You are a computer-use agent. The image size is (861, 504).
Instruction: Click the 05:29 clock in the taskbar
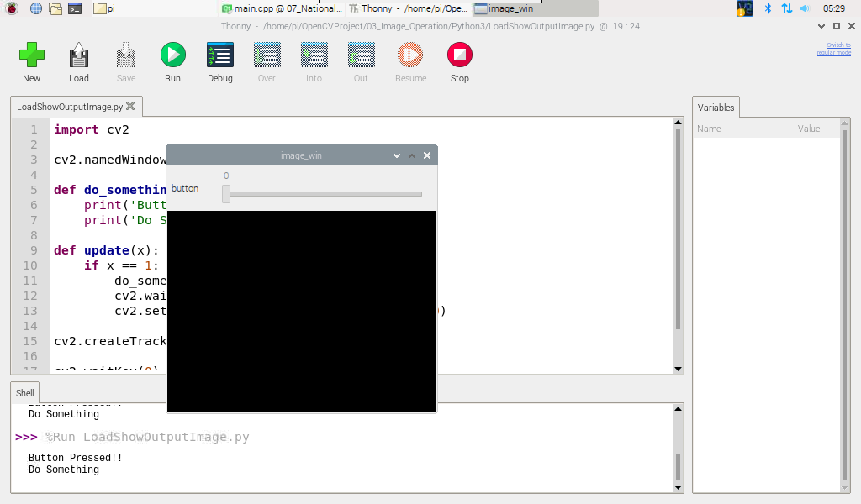coord(834,8)
